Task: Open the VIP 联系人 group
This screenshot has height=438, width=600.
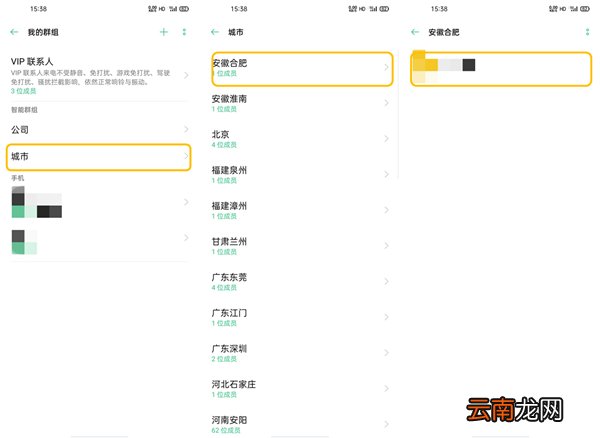Action: tap(99, 75)
